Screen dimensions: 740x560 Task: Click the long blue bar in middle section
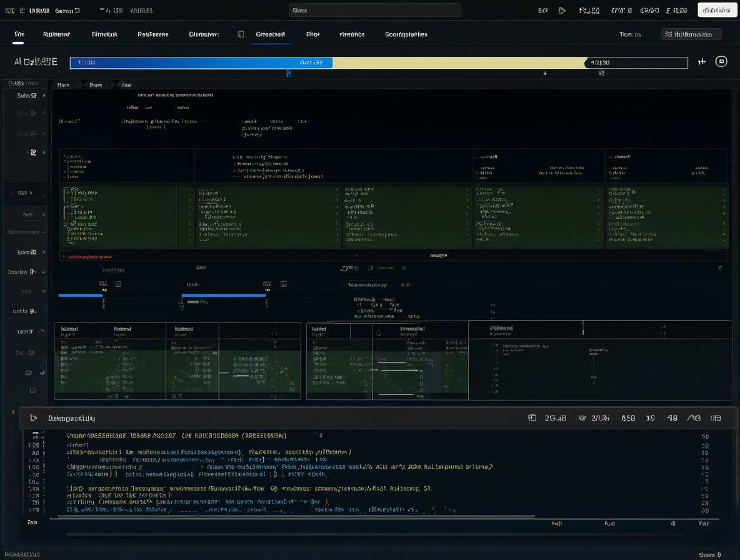pyautogui.click(x=224, y=296)
